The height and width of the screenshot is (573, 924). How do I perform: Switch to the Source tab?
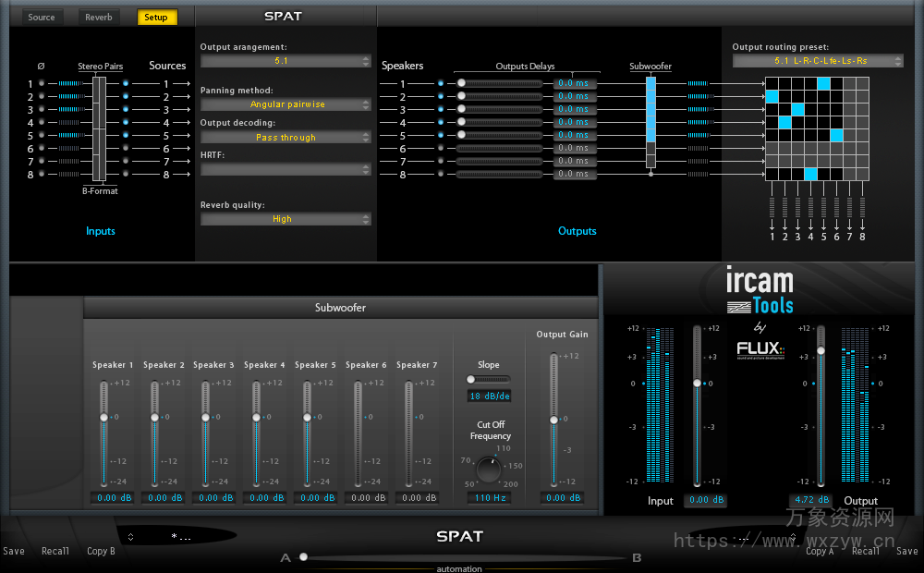click(42, 16)
